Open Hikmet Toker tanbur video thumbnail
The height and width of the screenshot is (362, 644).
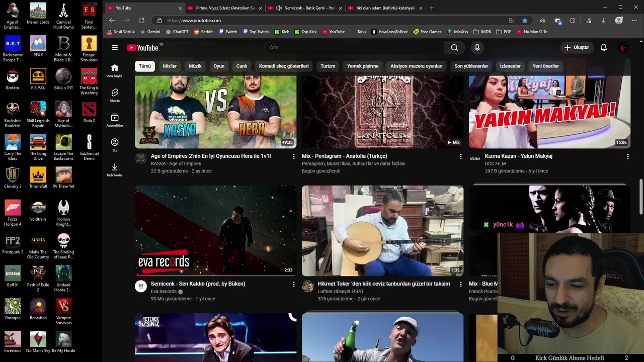[382, 230]
